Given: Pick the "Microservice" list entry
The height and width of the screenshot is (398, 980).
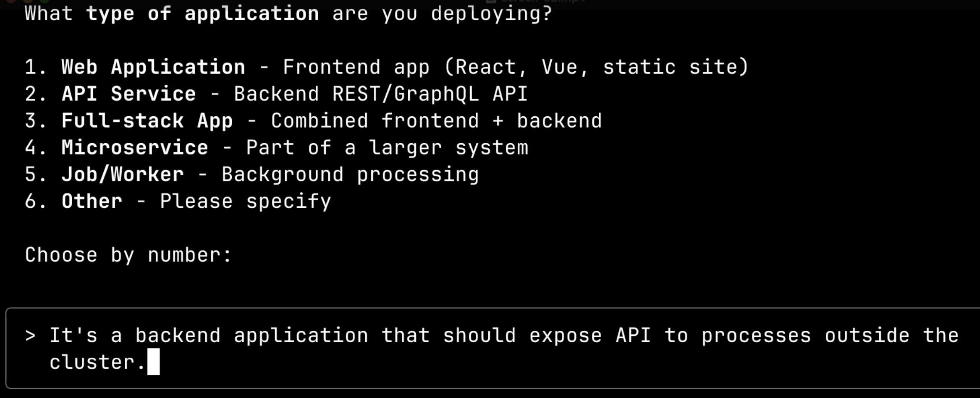Looking at the screenshot, I should click(135, 147).
